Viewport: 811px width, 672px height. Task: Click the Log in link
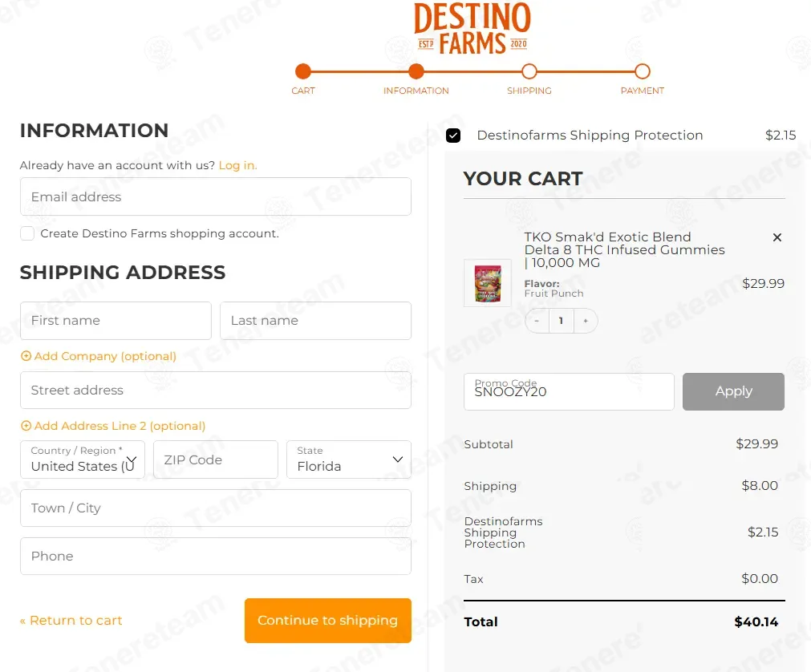(x=237, y=165)
